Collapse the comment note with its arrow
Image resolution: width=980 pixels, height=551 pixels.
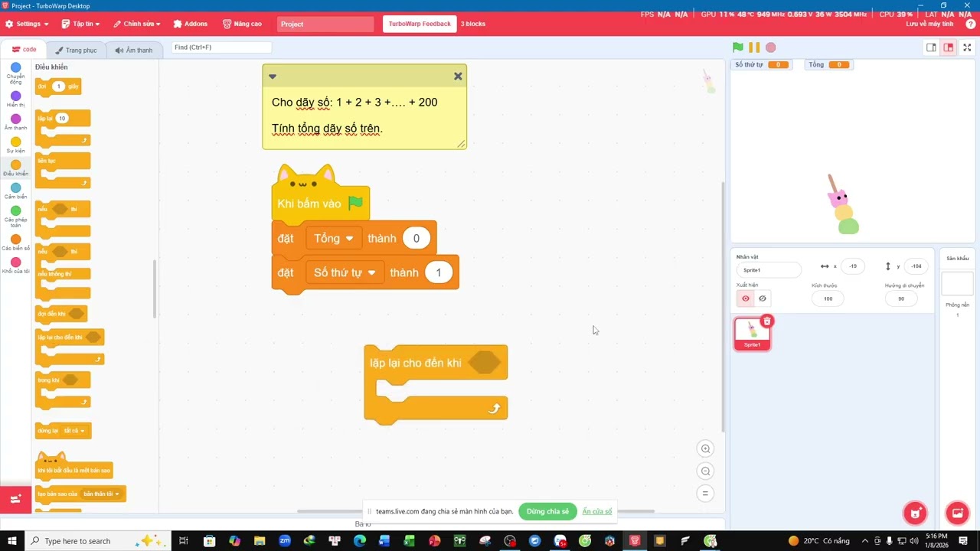(272, 77)
